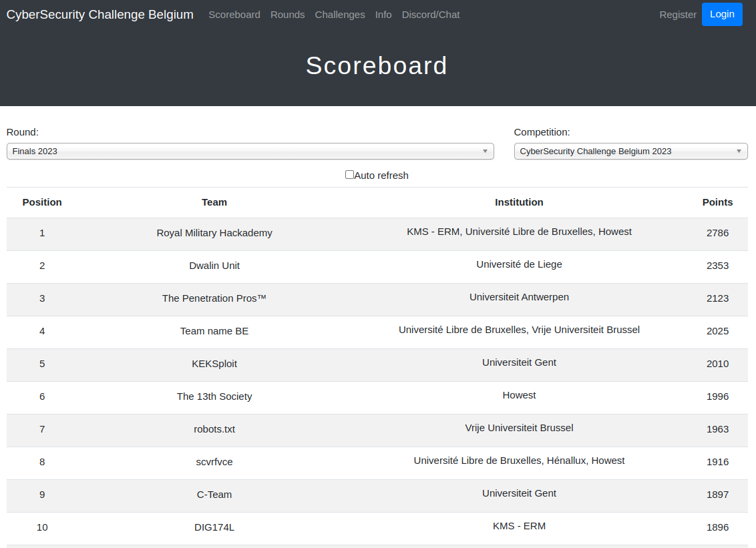Image resolution: width=756 pixels, height=548 pixels.
Task: Open the Challenges nav item
Action: 340,15
